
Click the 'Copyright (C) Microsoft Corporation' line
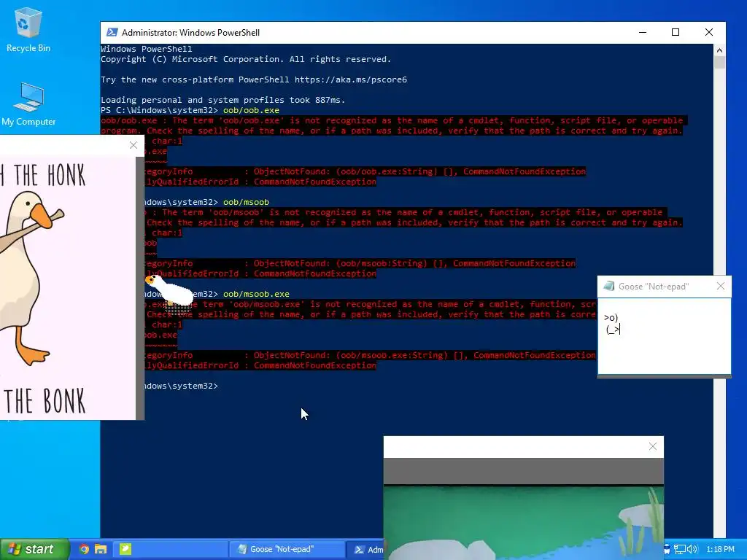click(246, 59)
